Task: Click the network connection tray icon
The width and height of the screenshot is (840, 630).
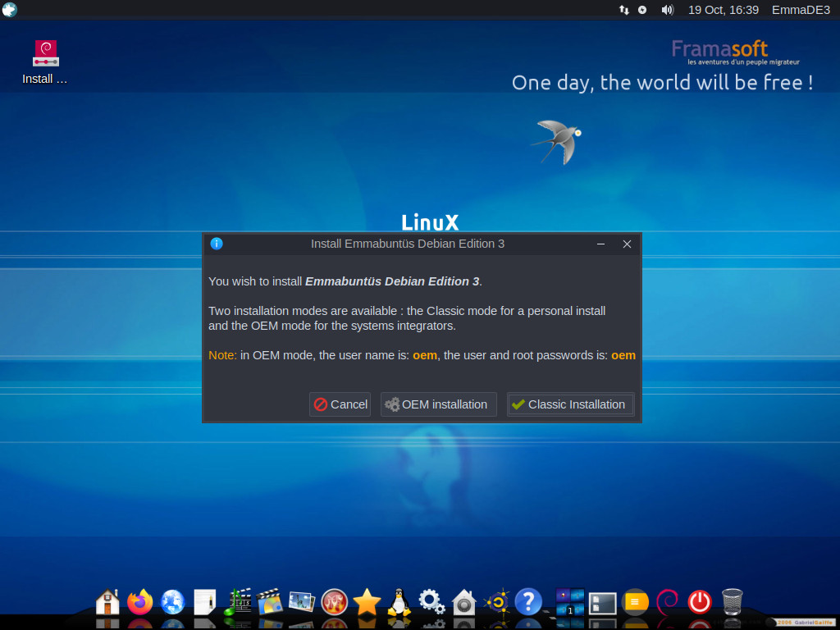Action: click(x=624, y=10)
